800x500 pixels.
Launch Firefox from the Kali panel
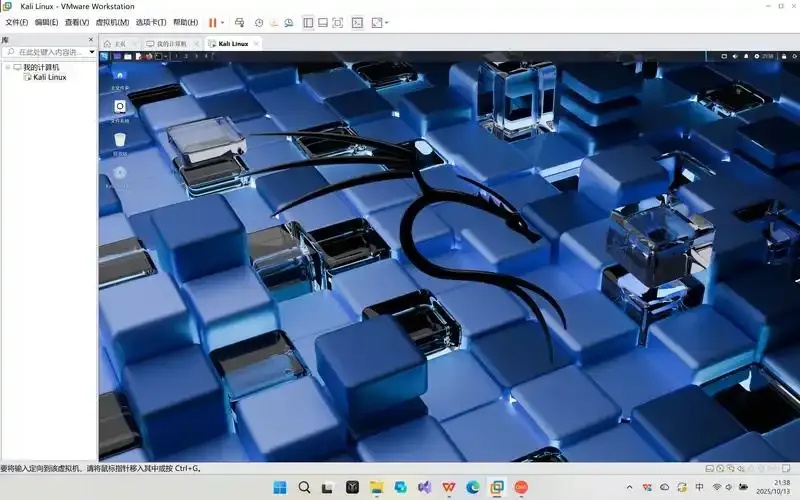[149, 56]
